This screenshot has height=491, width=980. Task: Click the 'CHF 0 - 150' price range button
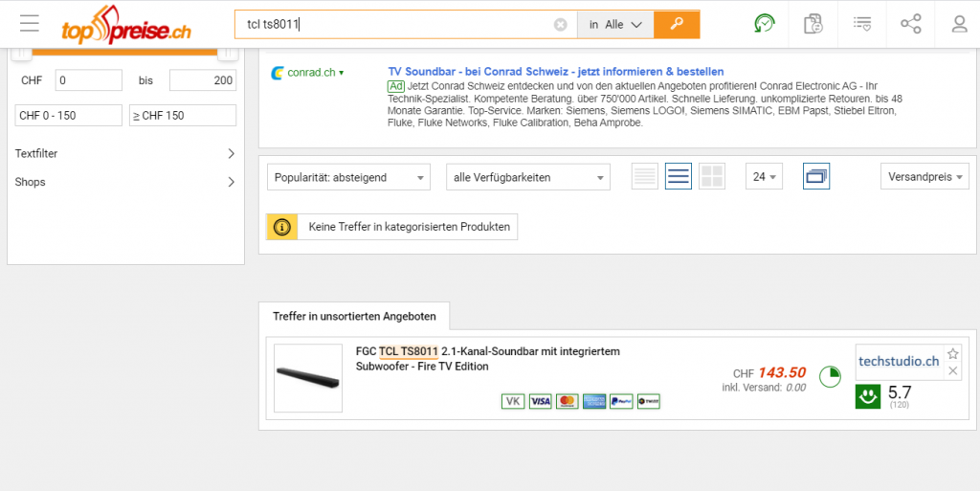click(69, 116)
